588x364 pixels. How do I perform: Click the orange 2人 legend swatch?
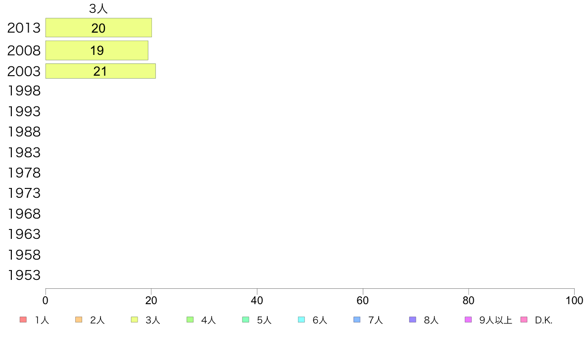pos(78,319)
